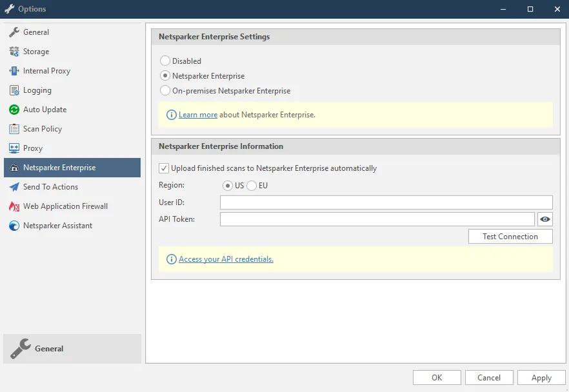Go to Web Application Firewall settings
The width and height of the screenshot is (569, 392).
click(72, 206)
